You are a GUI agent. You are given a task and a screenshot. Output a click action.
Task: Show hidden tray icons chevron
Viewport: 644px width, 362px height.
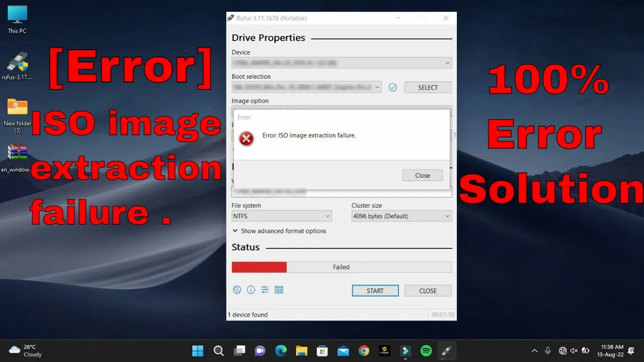(534, 350)
